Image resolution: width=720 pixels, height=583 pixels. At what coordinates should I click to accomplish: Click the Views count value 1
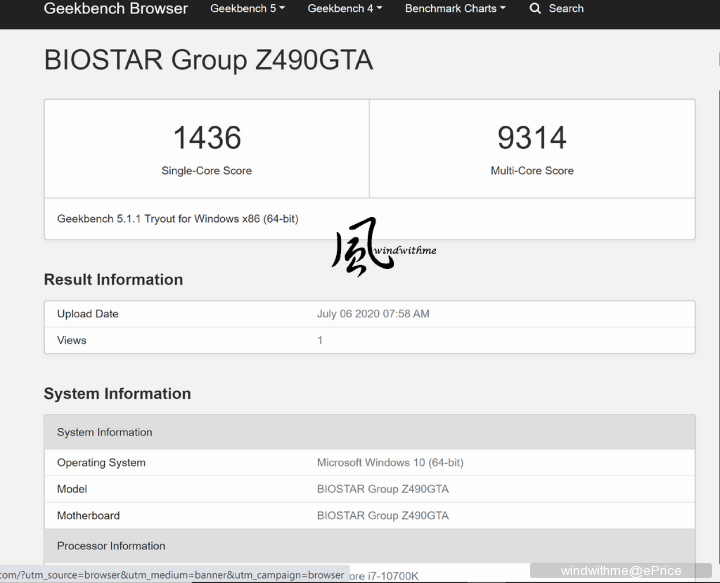pyautogui.click(x=320, y=340)
